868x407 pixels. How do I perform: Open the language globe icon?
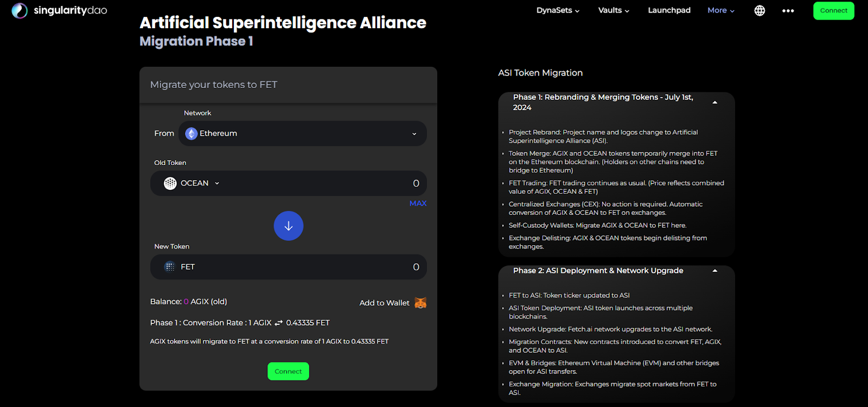pos(759,10)
